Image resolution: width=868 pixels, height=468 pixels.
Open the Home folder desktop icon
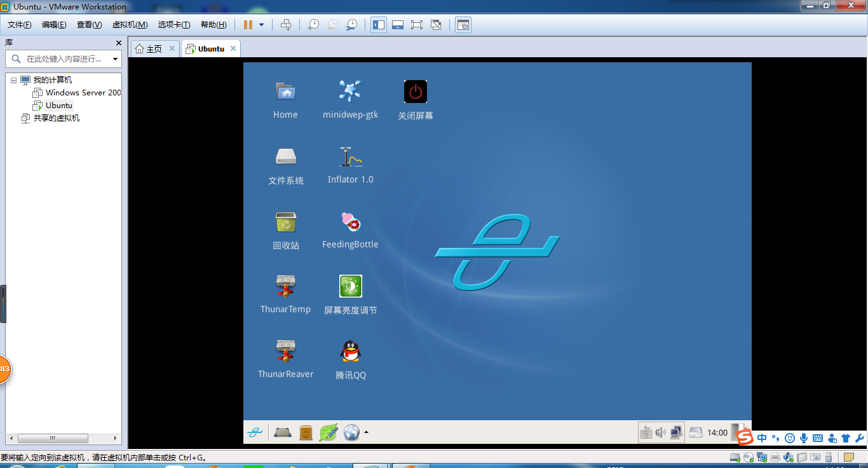pos(286,92)
